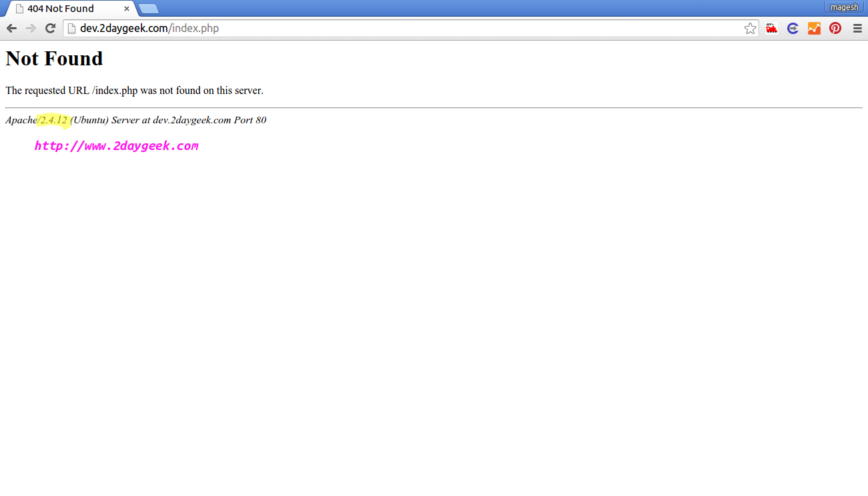
Task: Go back to the previous page
Action: 11,28
